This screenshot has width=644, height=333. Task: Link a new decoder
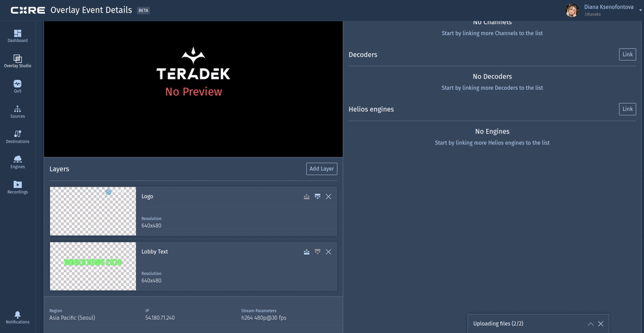coord(627,54)
